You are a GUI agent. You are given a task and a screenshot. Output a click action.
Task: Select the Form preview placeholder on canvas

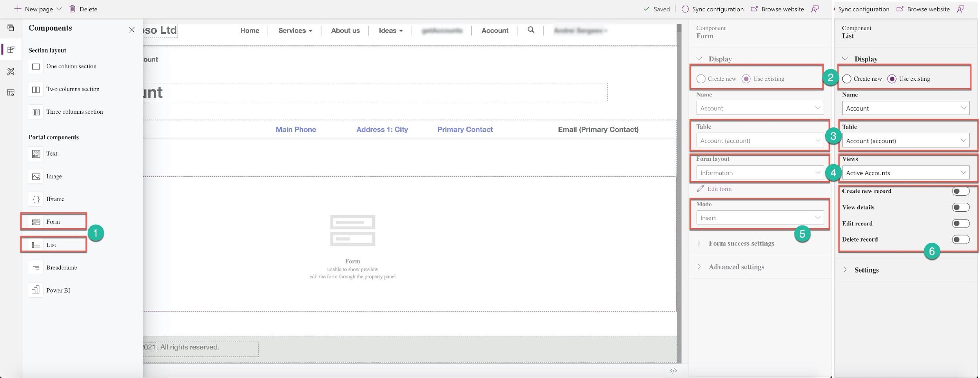click(352, 247)
